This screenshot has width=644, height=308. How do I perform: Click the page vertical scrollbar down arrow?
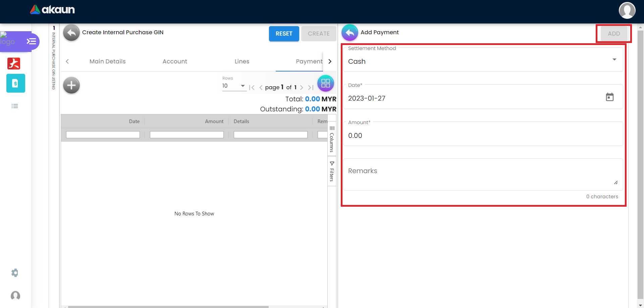point(641,305)
